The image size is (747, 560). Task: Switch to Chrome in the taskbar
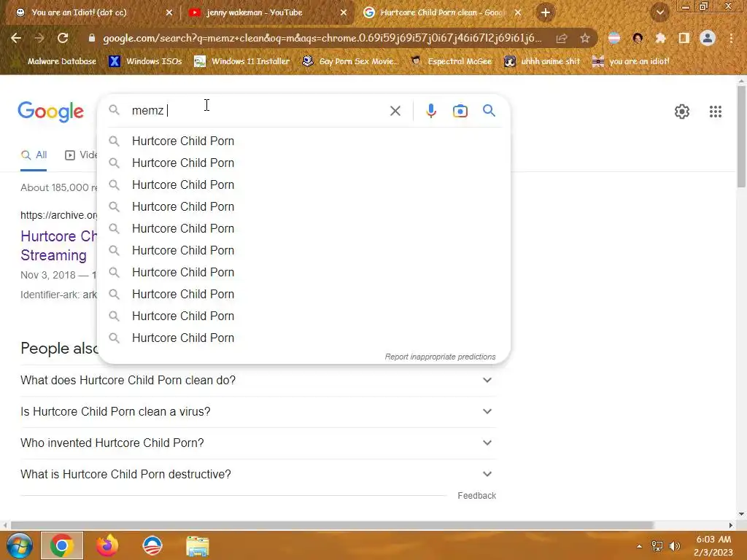[62, 545]
